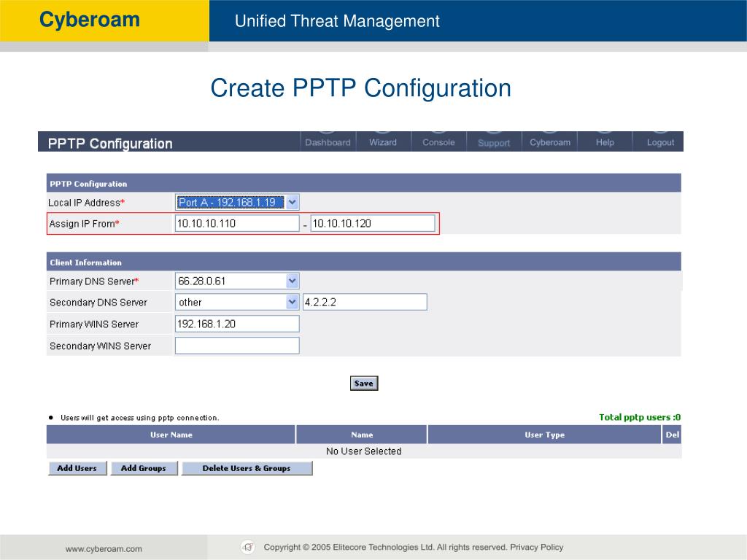This screenshot has width=747, height=560.
Task: Click the User Name column header
Action: point(171,435)
